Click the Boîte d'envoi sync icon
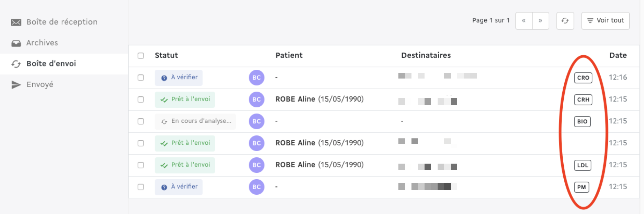644x214 pixels. (x=16, y=64)
